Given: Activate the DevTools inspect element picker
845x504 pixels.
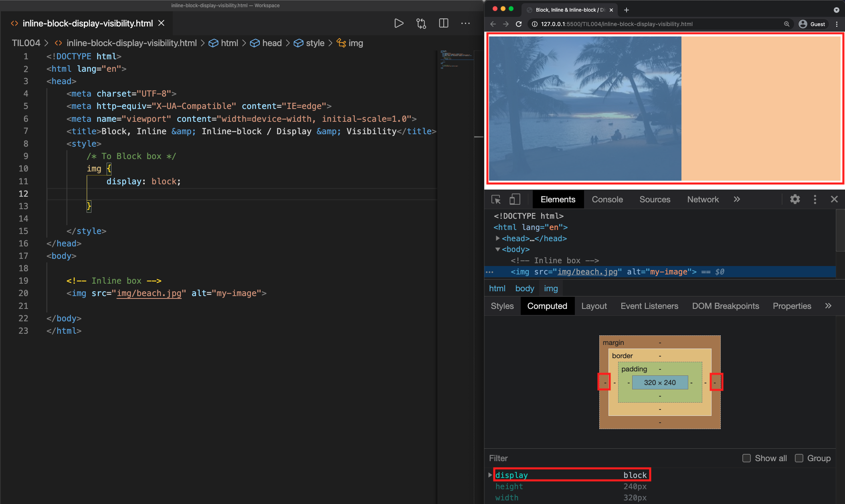Looking at the screenshot, I should point(496,200).
